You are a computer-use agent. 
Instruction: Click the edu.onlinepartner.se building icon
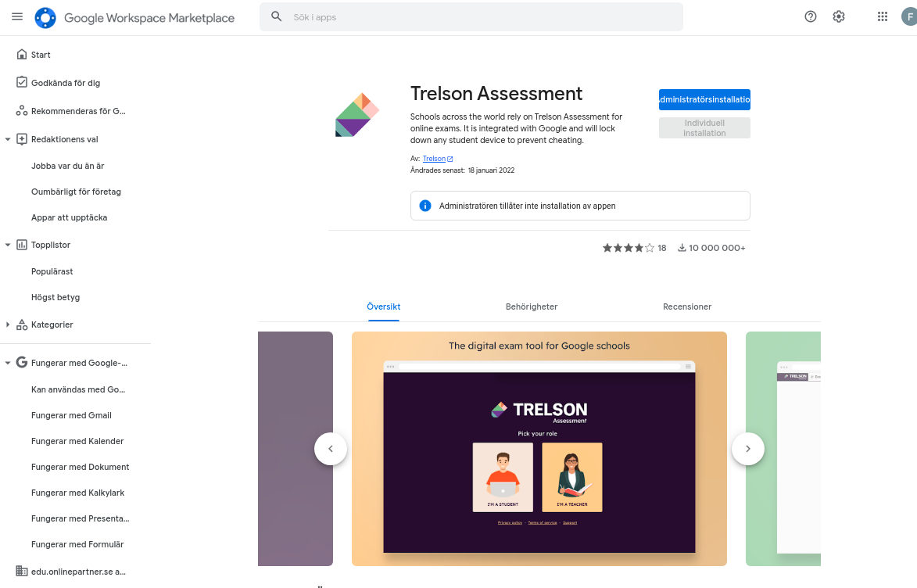click(x=22, y=571)
